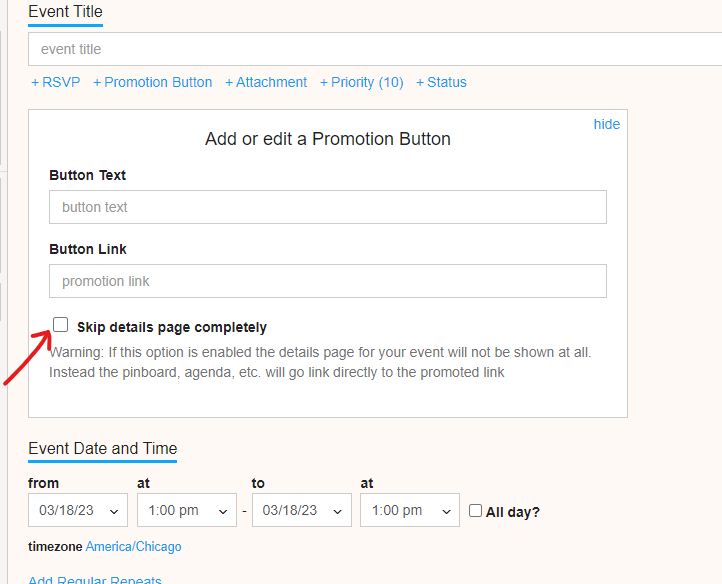Select the Event Date and Time heading
Image resolution: width=722 pixels, height=584 pixels.
pos(103,449)
